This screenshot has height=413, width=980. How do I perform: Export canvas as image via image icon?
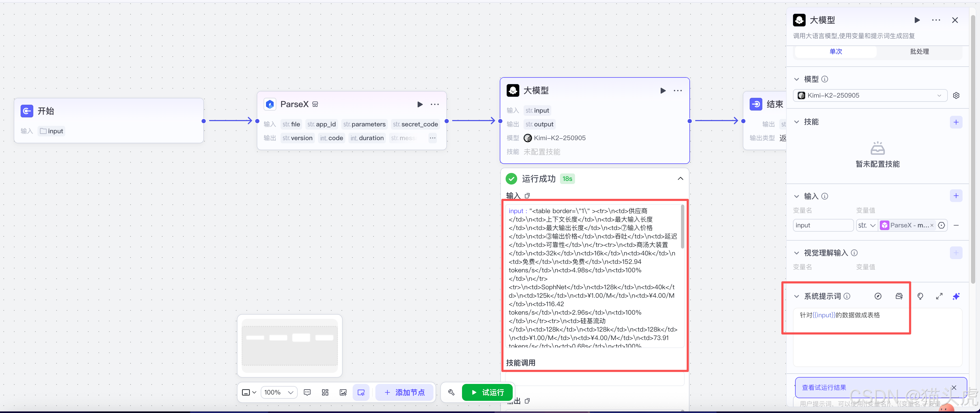(x=343, y=392)
